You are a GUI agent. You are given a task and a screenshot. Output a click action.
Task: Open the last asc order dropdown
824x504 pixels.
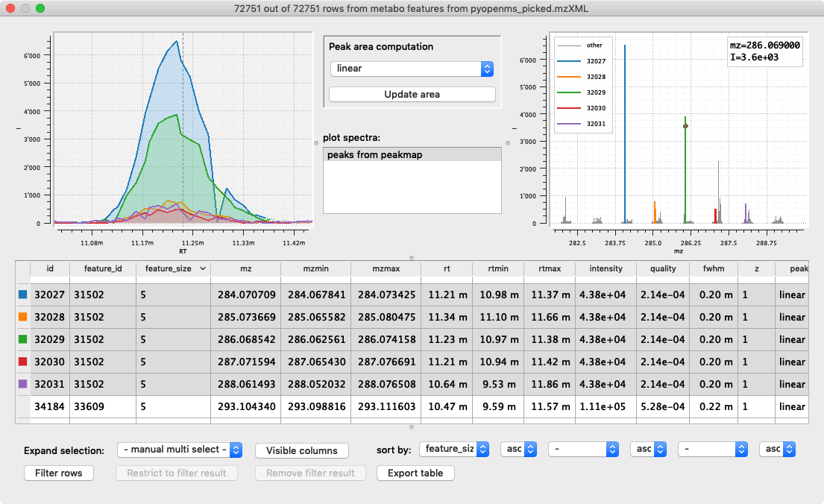point(777,450)
